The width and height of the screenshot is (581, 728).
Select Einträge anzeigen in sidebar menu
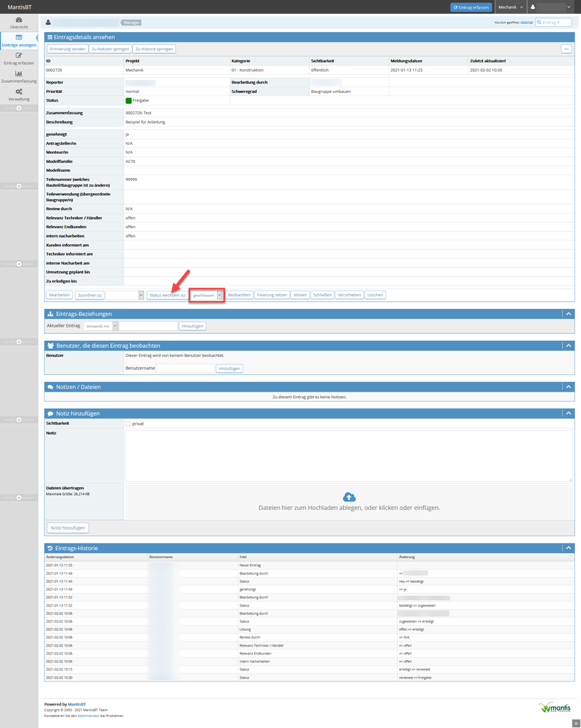(18, 40)
